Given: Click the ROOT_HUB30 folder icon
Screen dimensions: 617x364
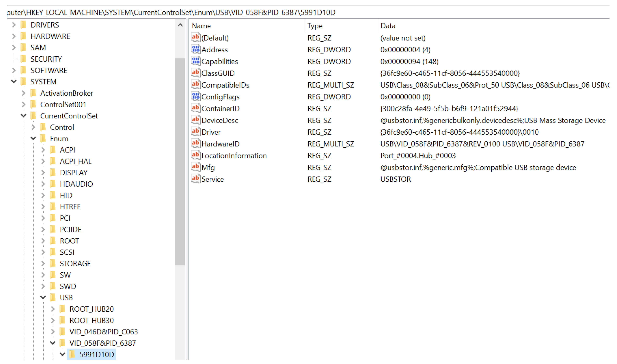Looking at the screenshot, I should click(x=63, y=320).
